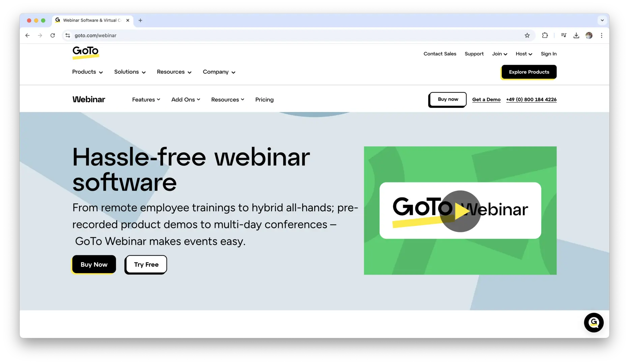Open the tab search chevron button
629x364 pixels.
[x=602, y=20]
